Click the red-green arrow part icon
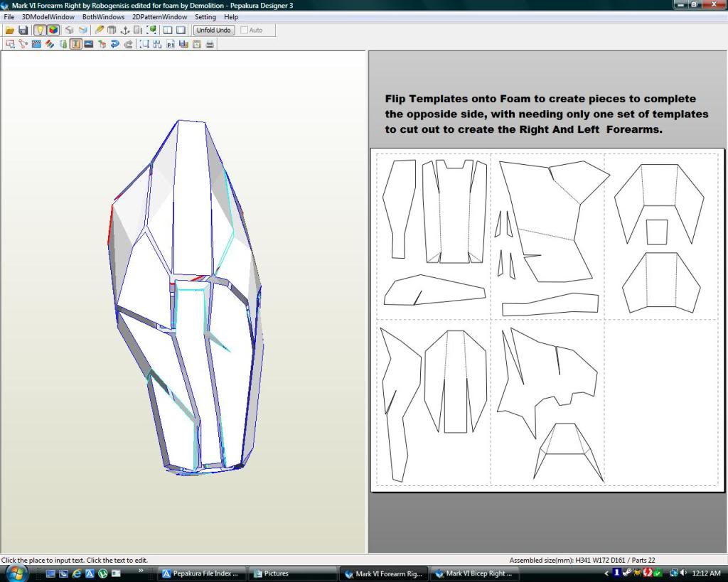This screenshot has width=728, height=582. click(x=102, y=44)
